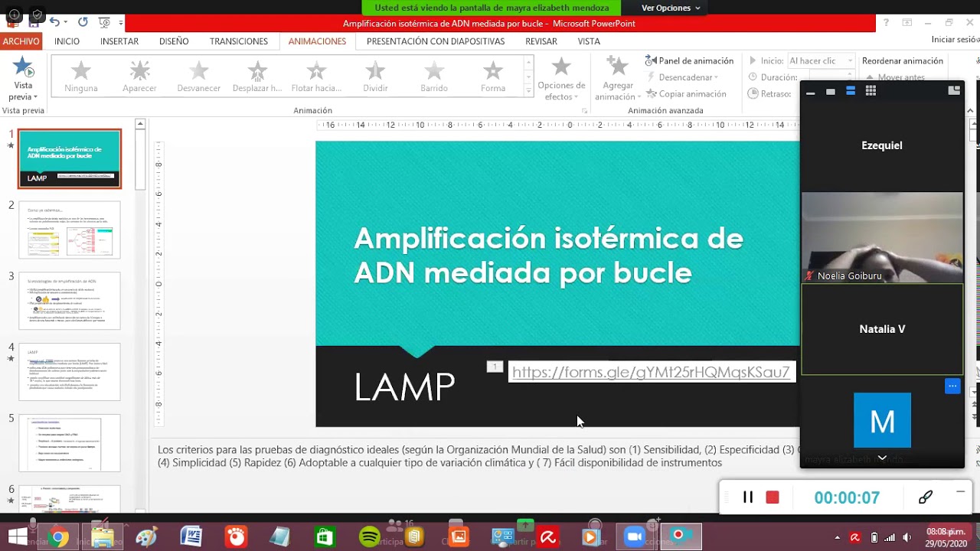Select the Ninguna animation effect
This screenshot has width=980, height=551.
(x=80, y=77)
